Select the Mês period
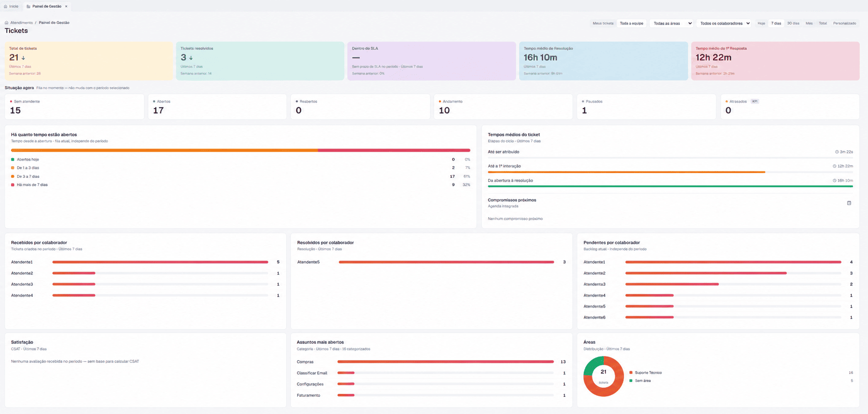This screenshot has height=414, width=868. (809, 23)
